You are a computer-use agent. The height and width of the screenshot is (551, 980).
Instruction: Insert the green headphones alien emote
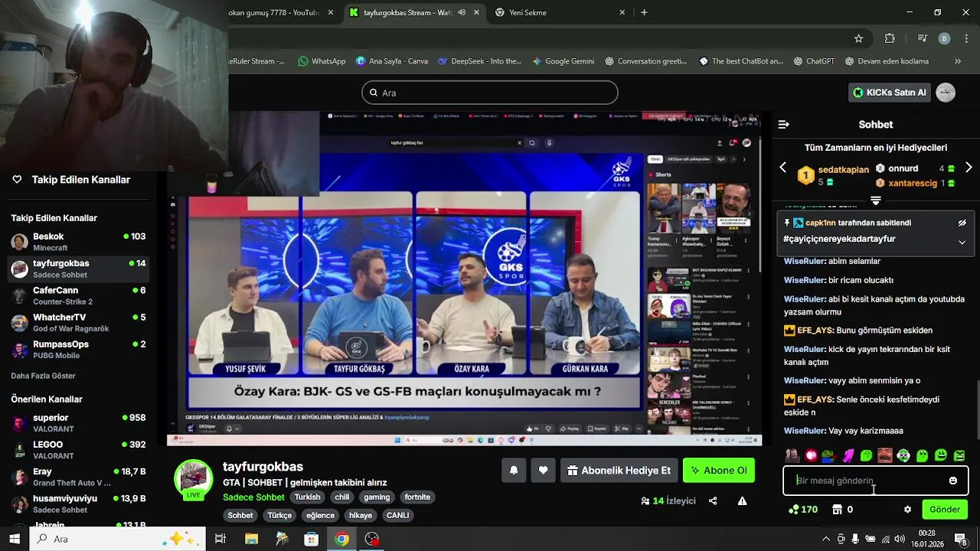(x=903, y=456)
